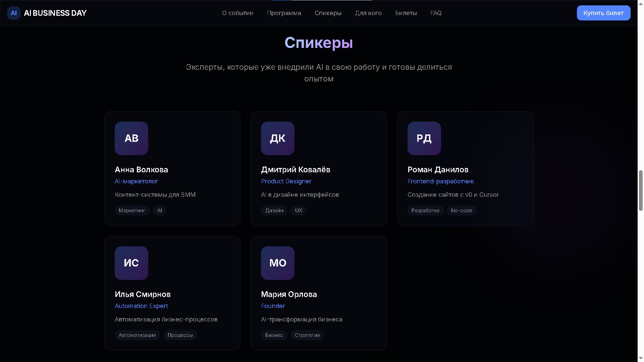The height and width of the screenshot is (362, 644).
Task: Click the Frontend-разработчик role label
Action: pos(440,181)
